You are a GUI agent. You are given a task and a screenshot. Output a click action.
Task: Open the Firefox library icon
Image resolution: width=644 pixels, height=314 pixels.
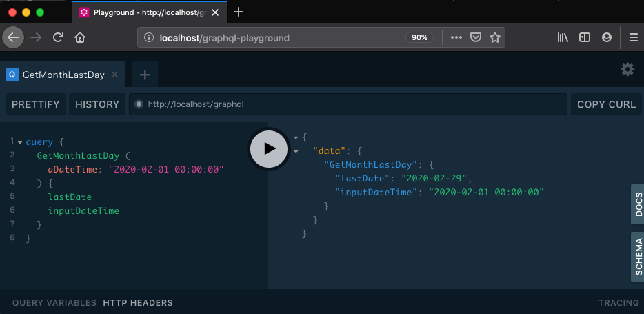tap(563, 37)
